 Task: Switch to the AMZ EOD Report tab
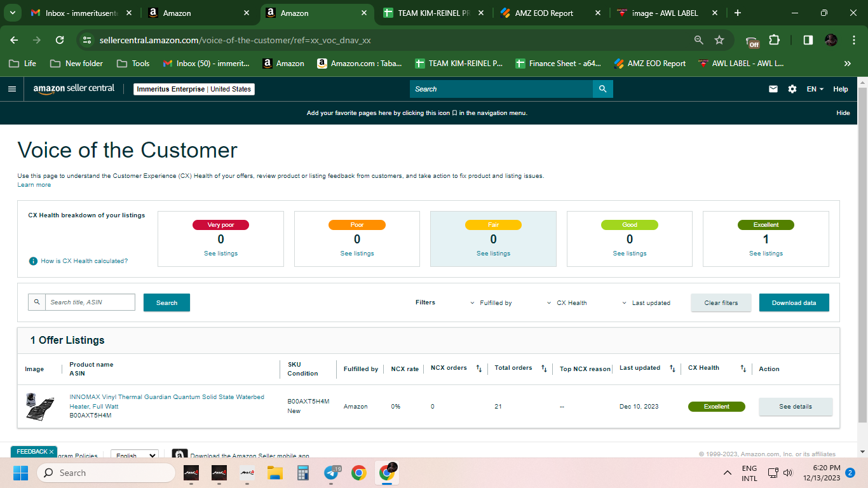[551, 13]
